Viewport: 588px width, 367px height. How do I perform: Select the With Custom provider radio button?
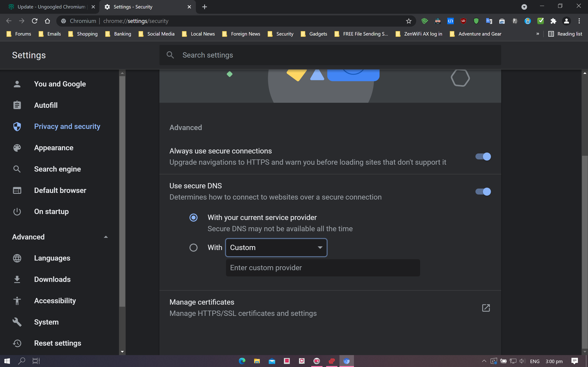click(193, 247)
